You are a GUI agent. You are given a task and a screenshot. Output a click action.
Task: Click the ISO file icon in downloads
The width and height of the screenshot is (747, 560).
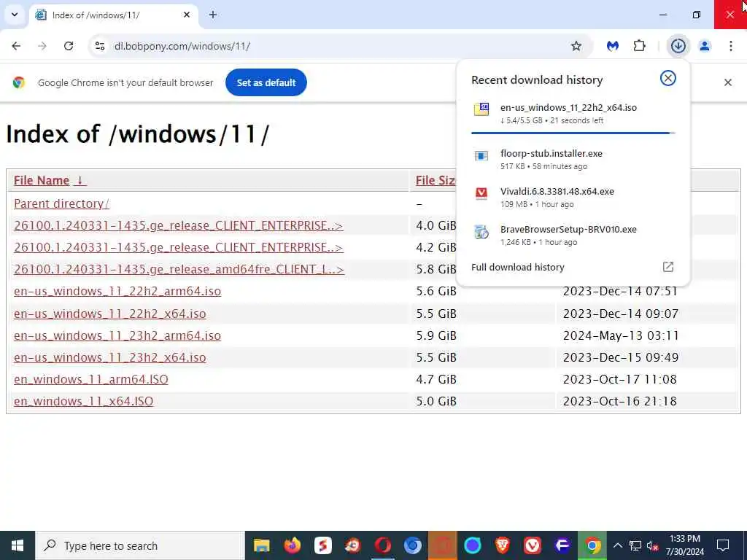[x=481, y=109]
